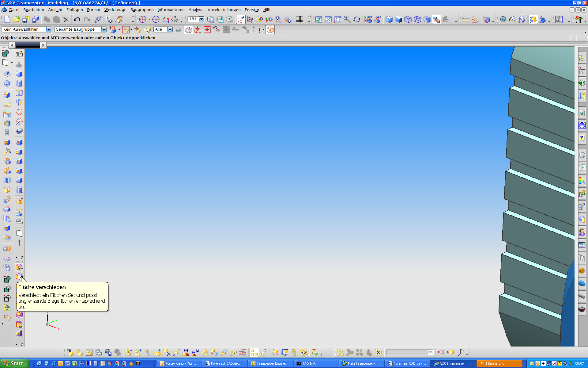The height and width of the screenshot is (368, 588).
Task: Click the Undo arrow icon
Action: [x=77, y=20]
